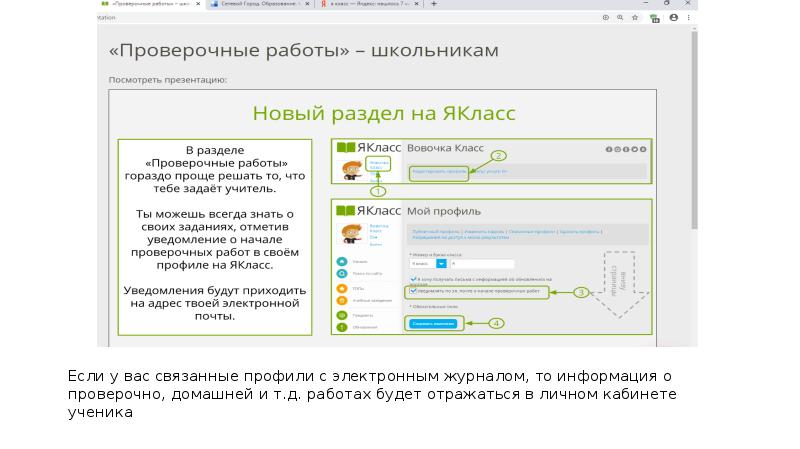This screenshot has width=800, height=449.
Task: Open the Связанные профили link
Action: tap(532, 232)
